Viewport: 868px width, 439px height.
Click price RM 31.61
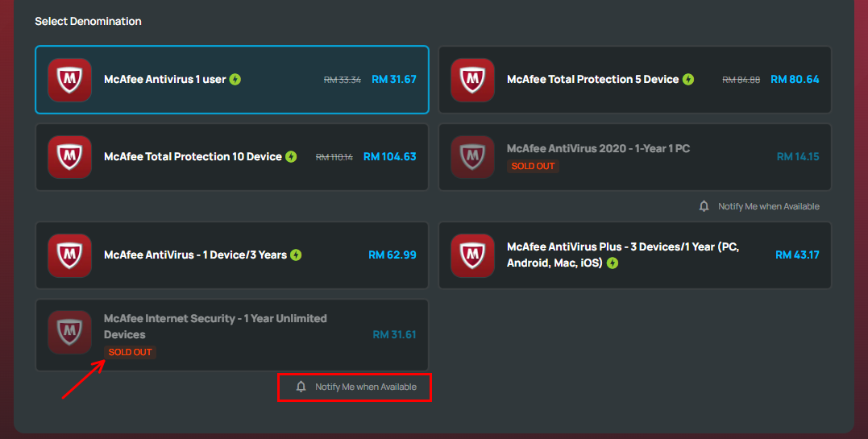click(394, 334)
